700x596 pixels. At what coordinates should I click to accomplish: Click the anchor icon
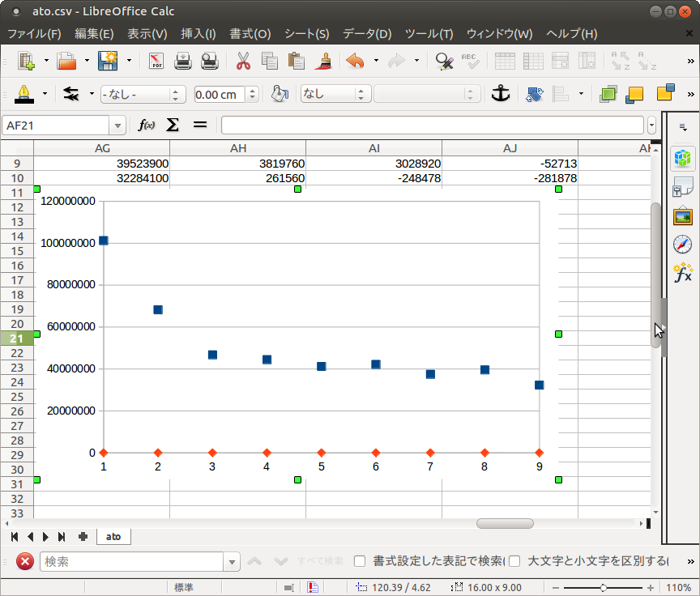tap(501, 94)
